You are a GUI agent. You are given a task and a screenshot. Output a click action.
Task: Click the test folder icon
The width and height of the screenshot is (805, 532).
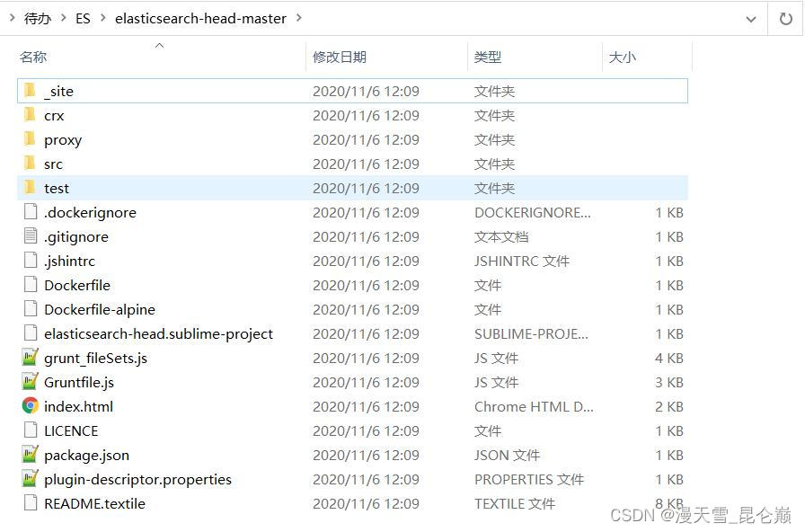click(31, 188)
